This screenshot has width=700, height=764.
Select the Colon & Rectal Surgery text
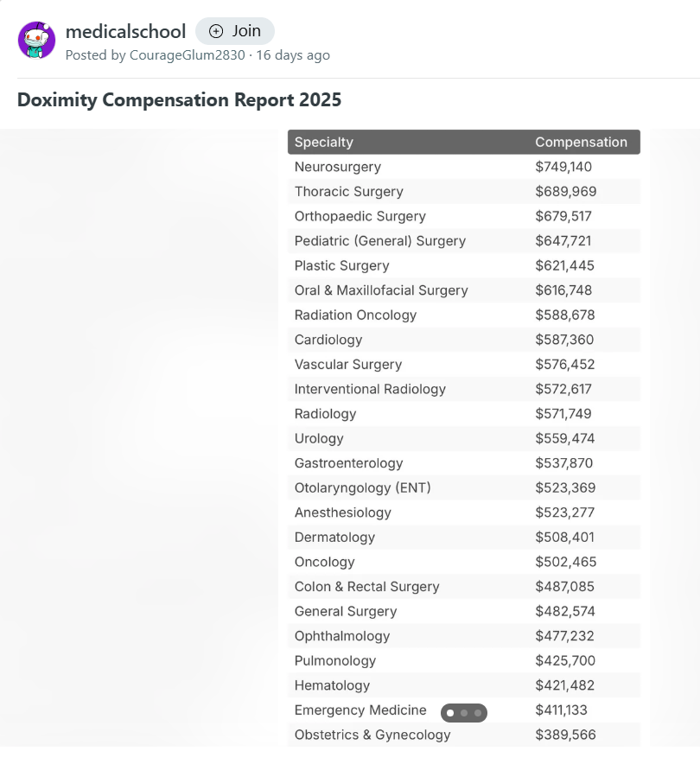click(366, 587)
